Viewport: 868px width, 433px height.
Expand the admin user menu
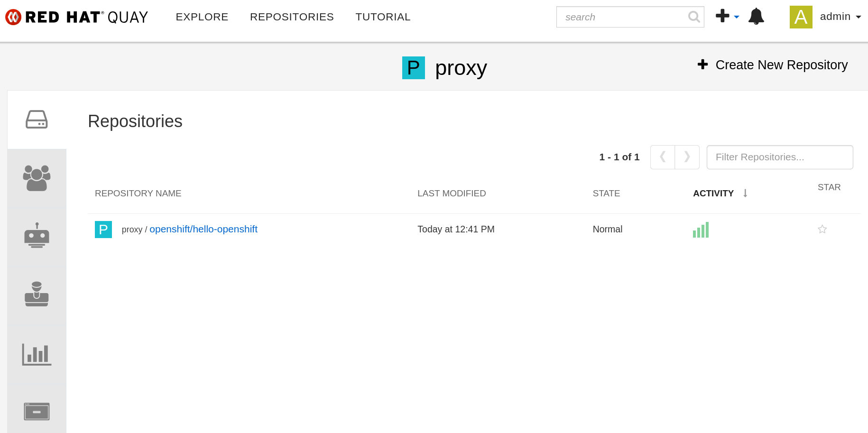840,17
